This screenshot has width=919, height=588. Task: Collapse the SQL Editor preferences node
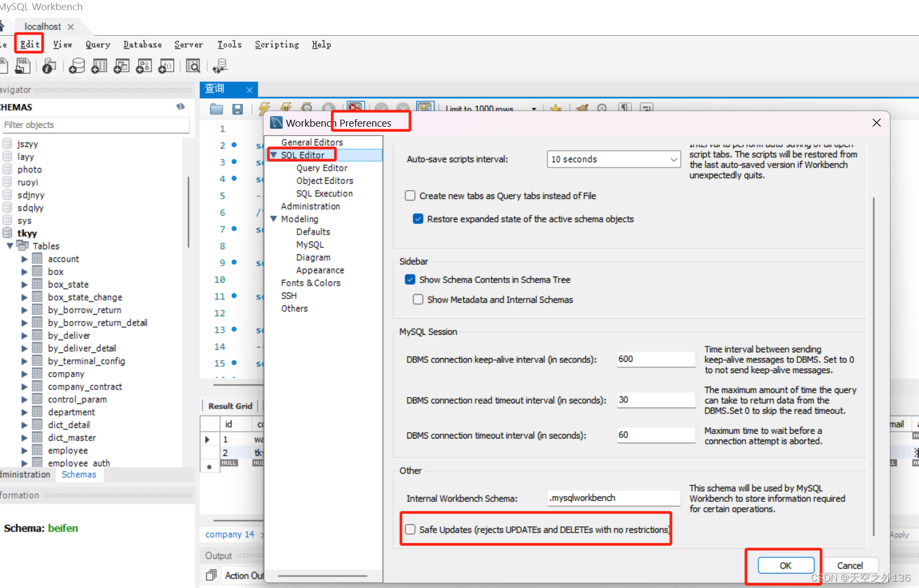pos(274,155)
